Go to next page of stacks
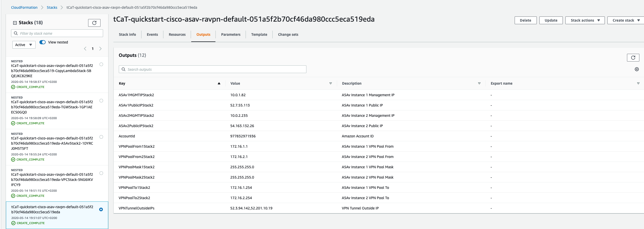This screenshot has width=644, height=229. tap(100, 49)
